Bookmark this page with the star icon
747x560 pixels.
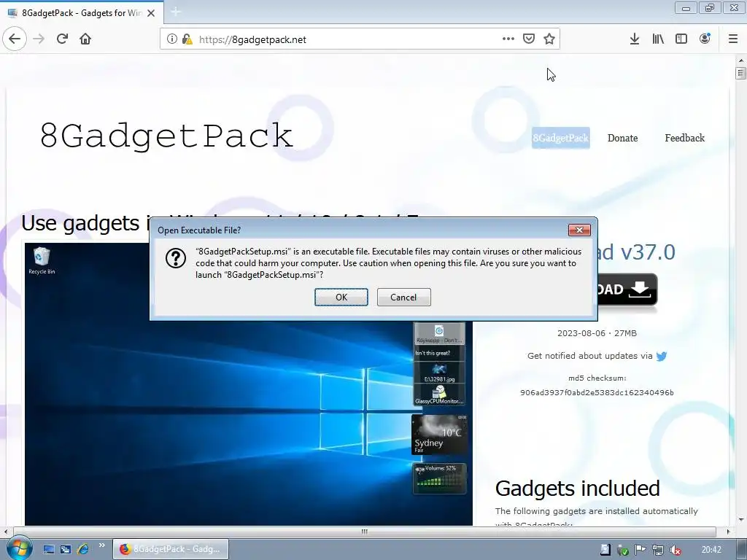549,39
